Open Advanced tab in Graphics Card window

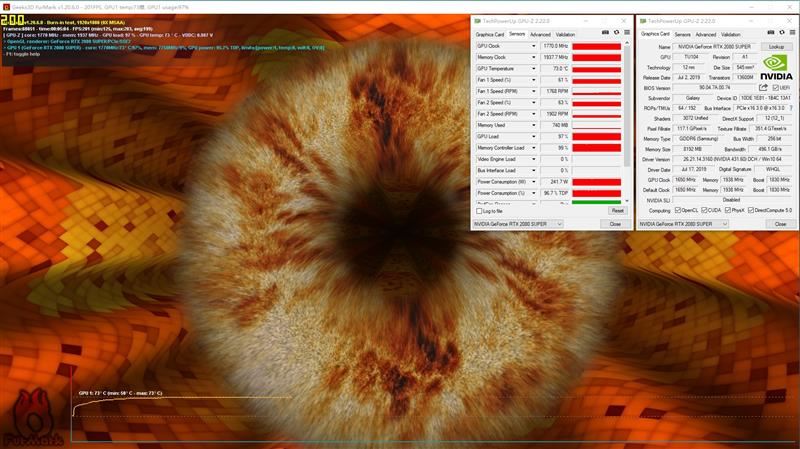[x=705, y=34]
